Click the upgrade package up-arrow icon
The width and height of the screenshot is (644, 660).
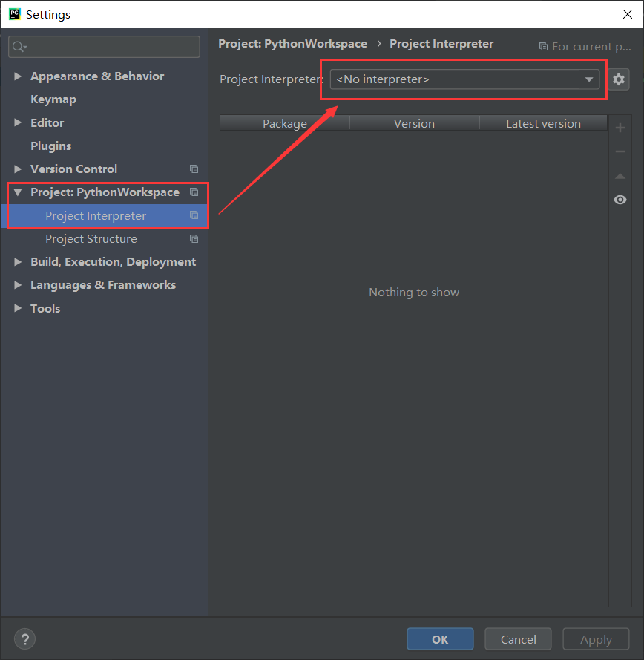[x=620, y=176]
